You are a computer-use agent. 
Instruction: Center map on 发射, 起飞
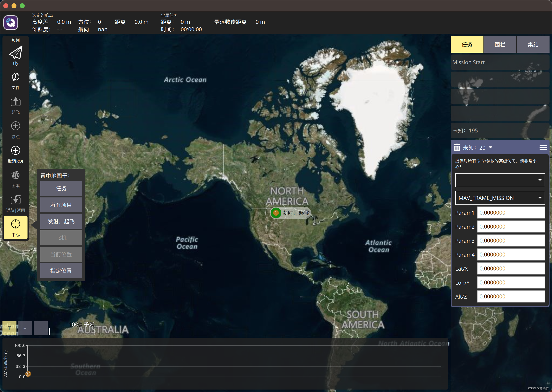point(61,221)
